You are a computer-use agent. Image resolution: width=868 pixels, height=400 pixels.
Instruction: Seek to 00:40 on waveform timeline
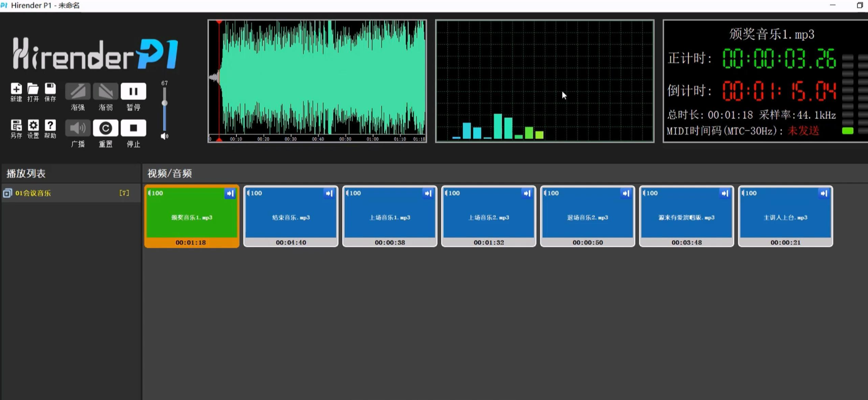click(x=318, y=139)
